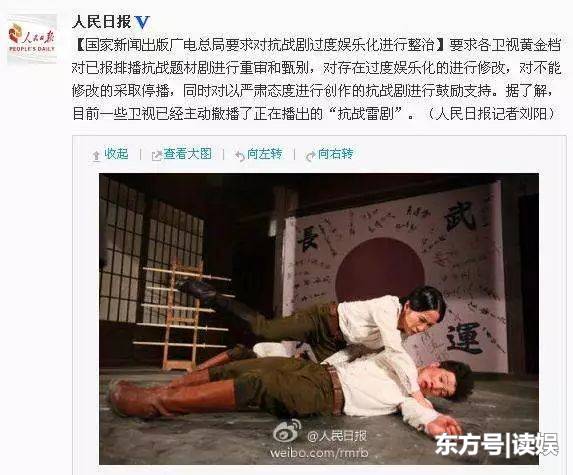Click the 向右转 rotate right text
Image resolution: width=573 pixels, height=475 pixels.
coord(335,154)
